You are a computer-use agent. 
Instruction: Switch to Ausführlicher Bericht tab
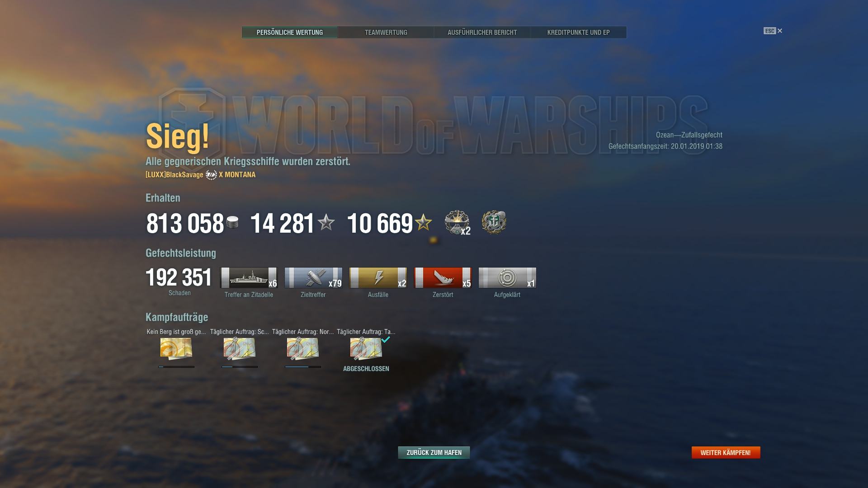click(x=482, y=33)
